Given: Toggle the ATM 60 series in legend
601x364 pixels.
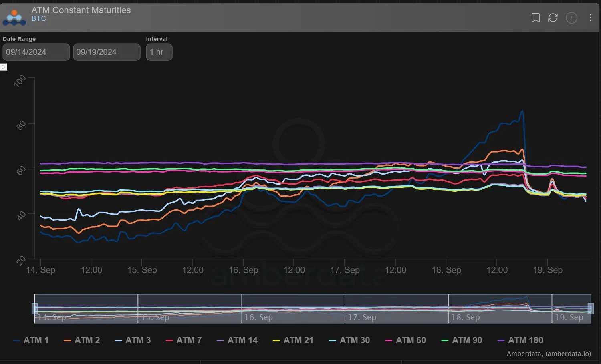Looking at the screenshot, I should click(405, 340).
